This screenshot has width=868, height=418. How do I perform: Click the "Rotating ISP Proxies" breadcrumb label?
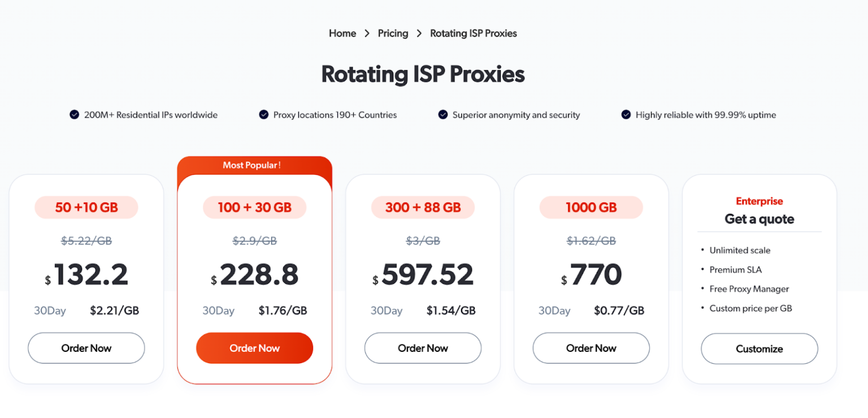pos(473,33)
